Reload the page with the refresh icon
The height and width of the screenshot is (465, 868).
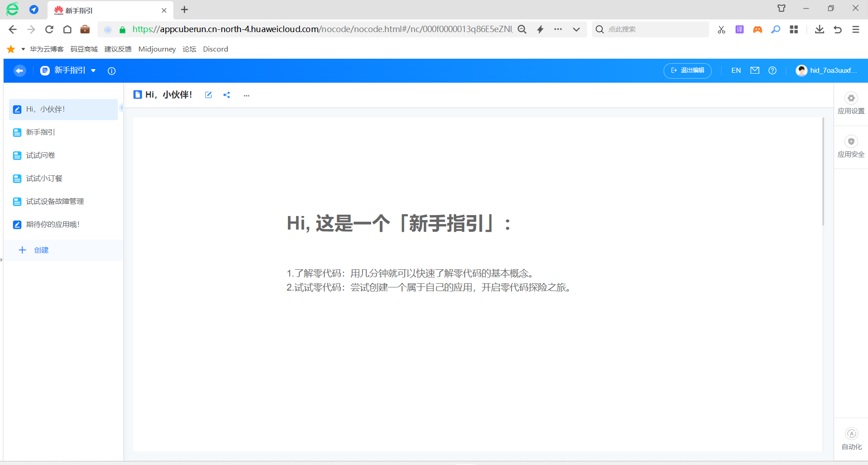point(49,29)
